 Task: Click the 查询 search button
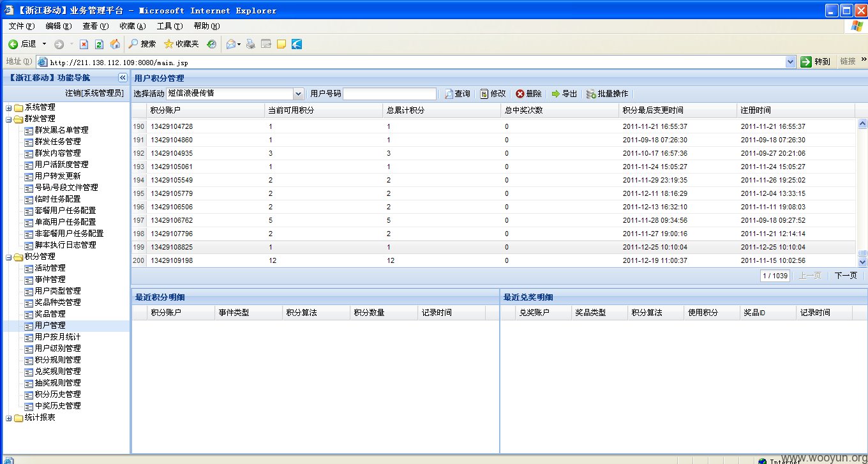tap(458, 94)
